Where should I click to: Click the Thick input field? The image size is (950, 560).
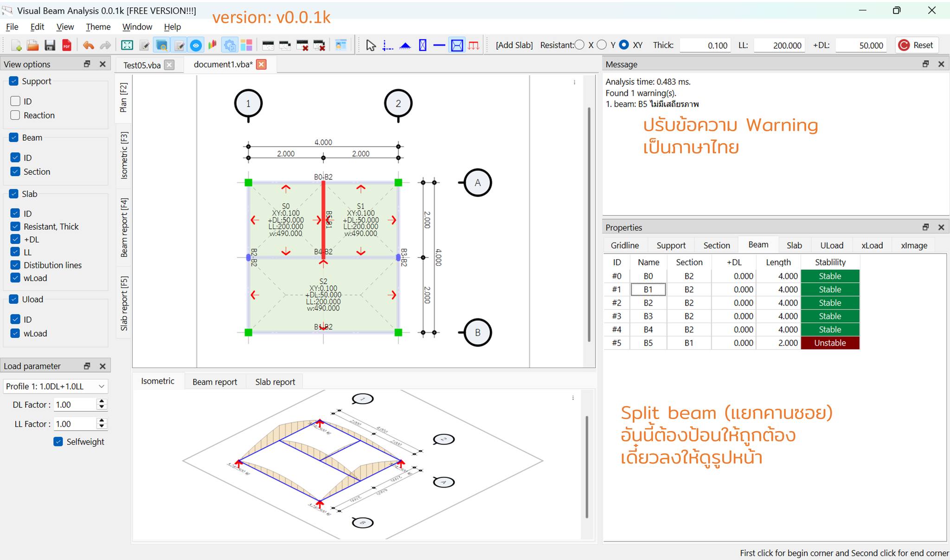coord(705,45)
